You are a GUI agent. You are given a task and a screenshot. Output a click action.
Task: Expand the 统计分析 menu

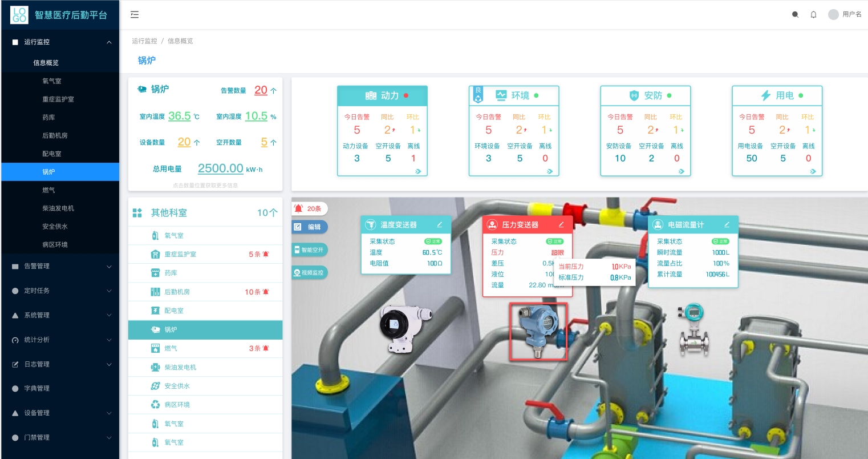click(60, 340)
